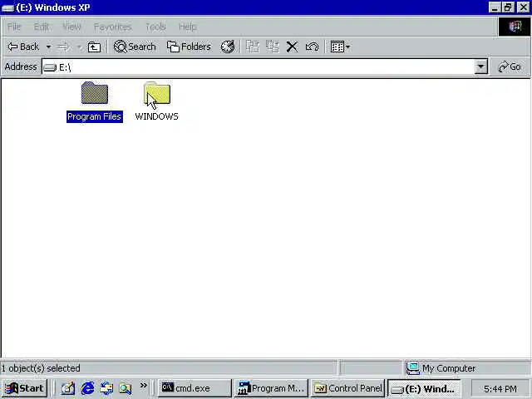This screenshot has width=532, height=399.
Task: Open the Tools menu
Action: (155, 27)
